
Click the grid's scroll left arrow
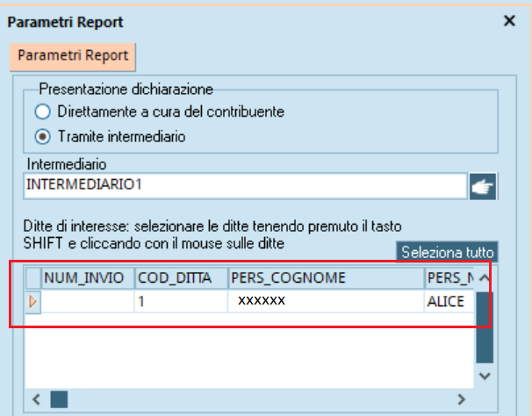coord(36,399)
